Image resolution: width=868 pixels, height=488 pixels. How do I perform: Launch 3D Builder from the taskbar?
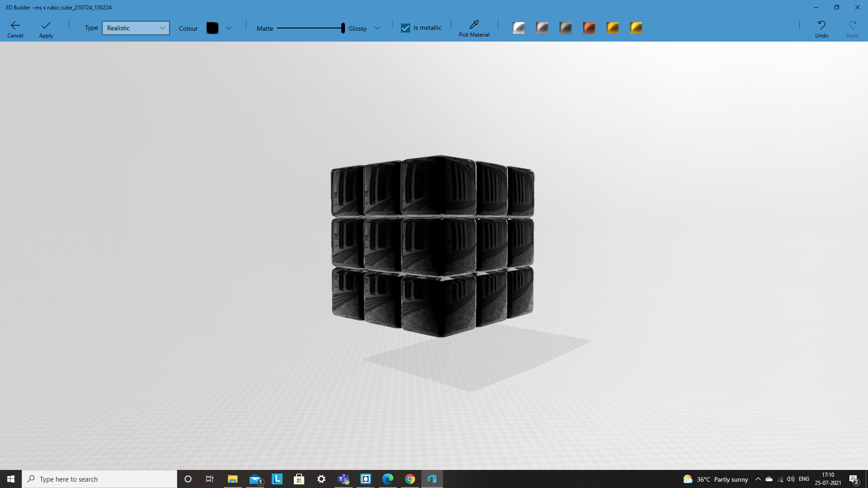tap(432, 479)
